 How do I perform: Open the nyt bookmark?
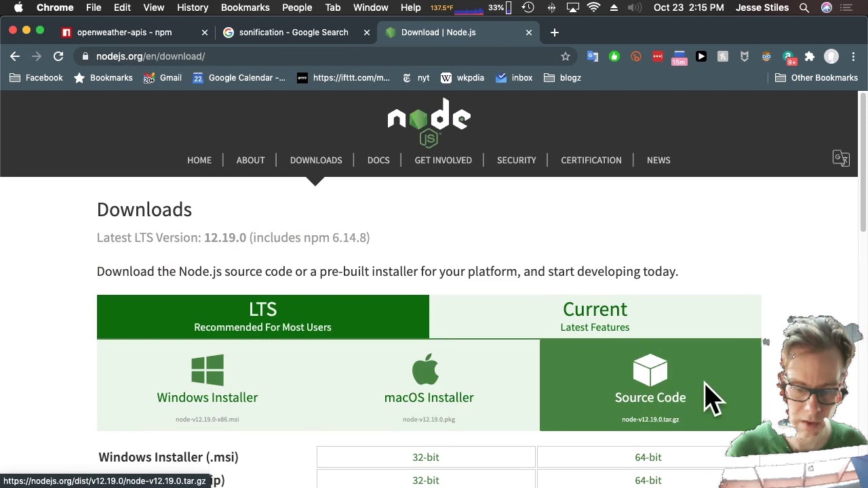[416, 77]
